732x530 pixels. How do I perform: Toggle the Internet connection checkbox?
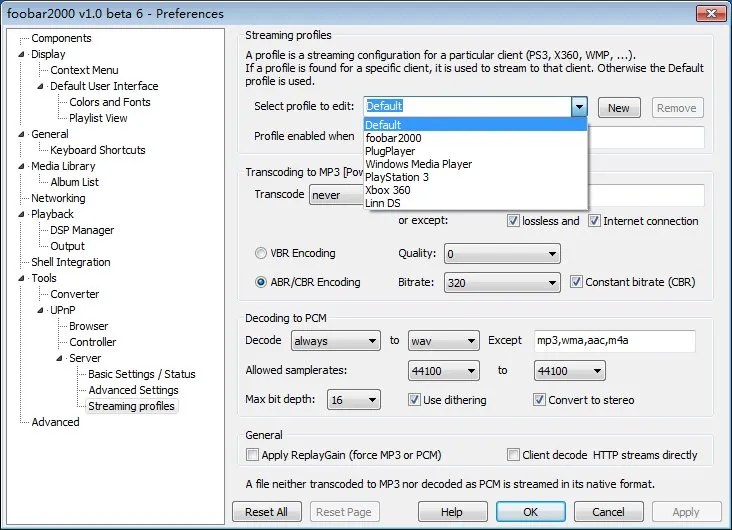[594, 221]
